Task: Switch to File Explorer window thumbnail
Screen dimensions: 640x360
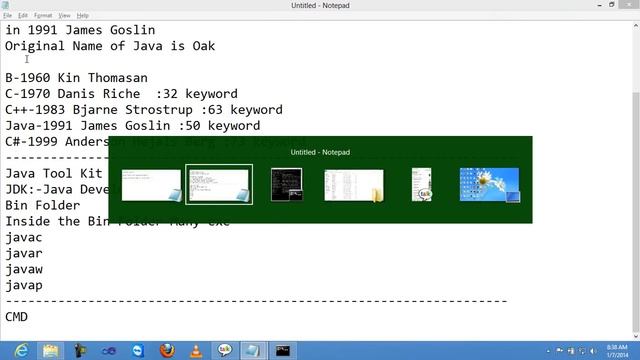Action: [x=354, y=185]
